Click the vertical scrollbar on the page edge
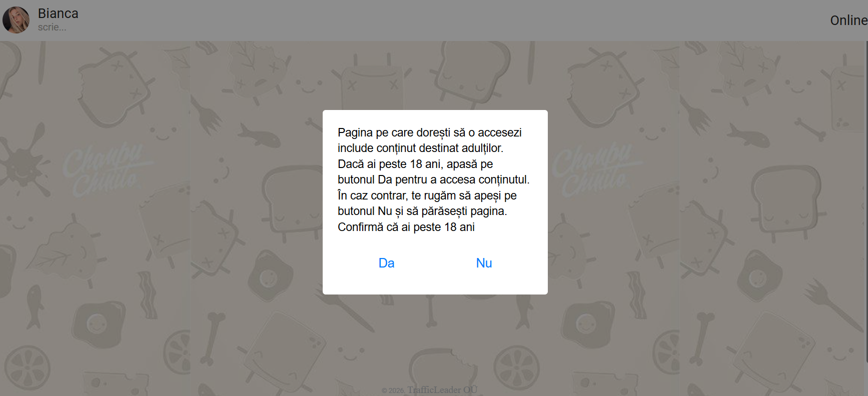The width and height of the screenshot is (868, 396). (x=866, y=200)
